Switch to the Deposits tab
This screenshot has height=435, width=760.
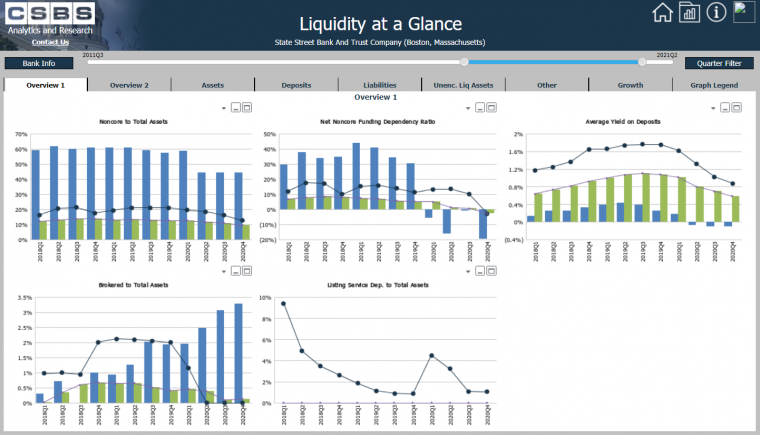click(x=296, y=85)
